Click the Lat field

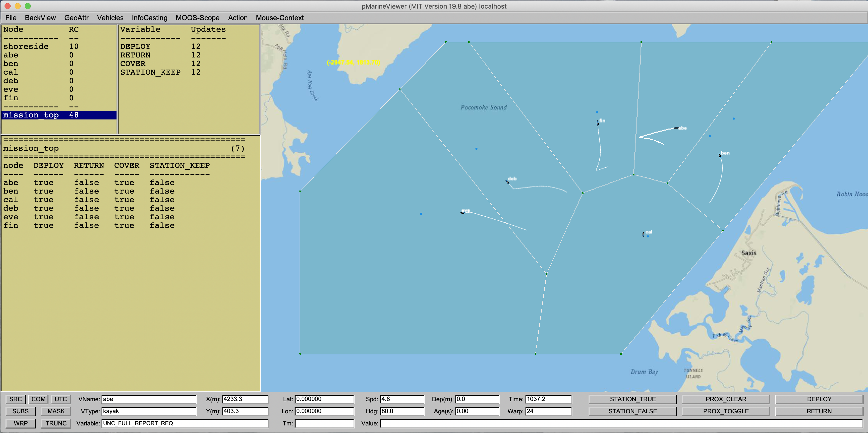coord(324,399)
